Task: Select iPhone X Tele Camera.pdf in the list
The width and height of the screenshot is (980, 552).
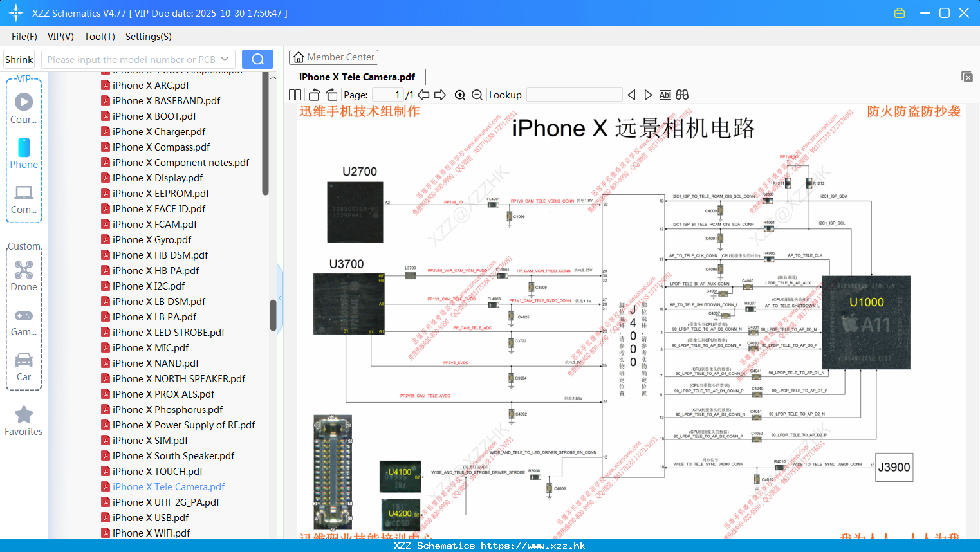Action: (x=169, y=487)
